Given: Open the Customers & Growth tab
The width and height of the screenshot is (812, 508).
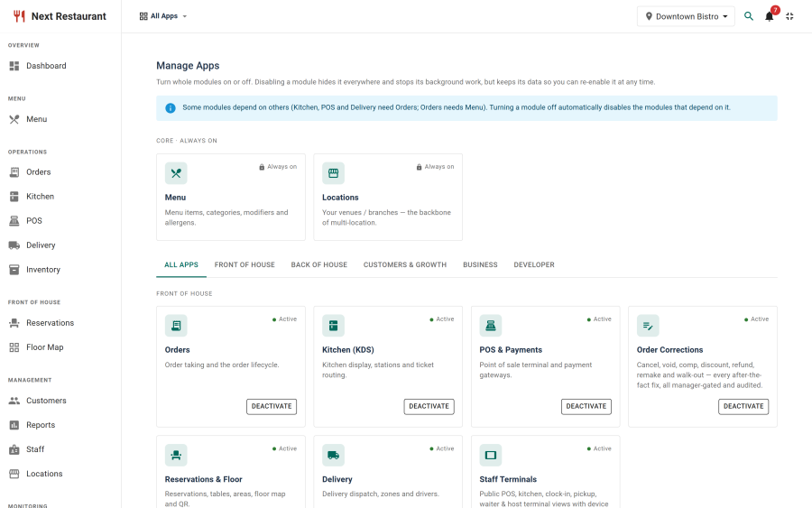Looking at the screenshot, I should [x=405, y=264].
